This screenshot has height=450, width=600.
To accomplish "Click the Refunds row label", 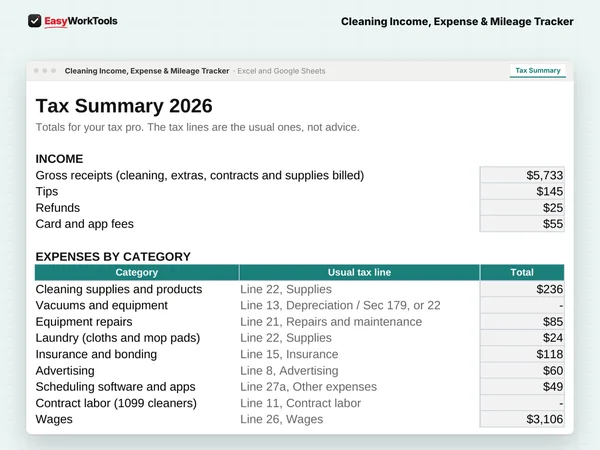I will (58, 208).
